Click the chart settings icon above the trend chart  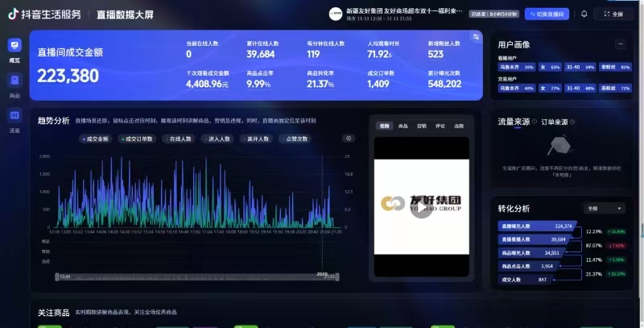(x=349, y=139)
